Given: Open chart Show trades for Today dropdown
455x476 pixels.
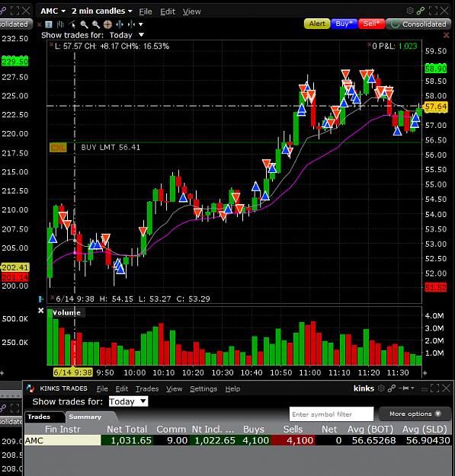Looking at the screenshot, I should pos(127,35).
